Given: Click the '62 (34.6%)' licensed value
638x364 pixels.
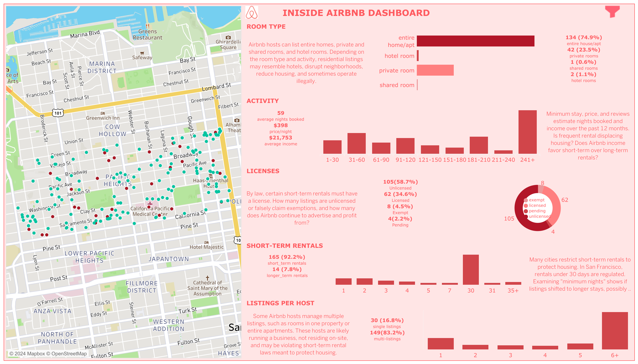Looking at the screenshot, I should pos(400,194).
